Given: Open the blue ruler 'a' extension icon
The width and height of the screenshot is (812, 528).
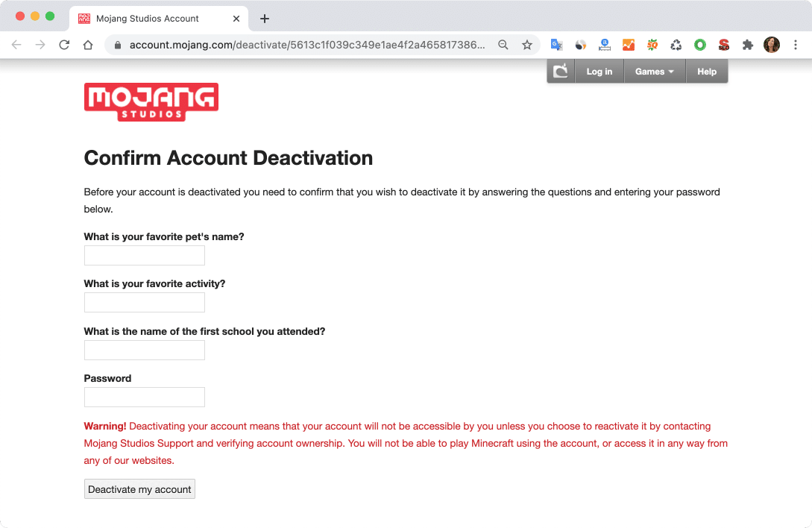Looking at the screenshot, I should point(604,45).
